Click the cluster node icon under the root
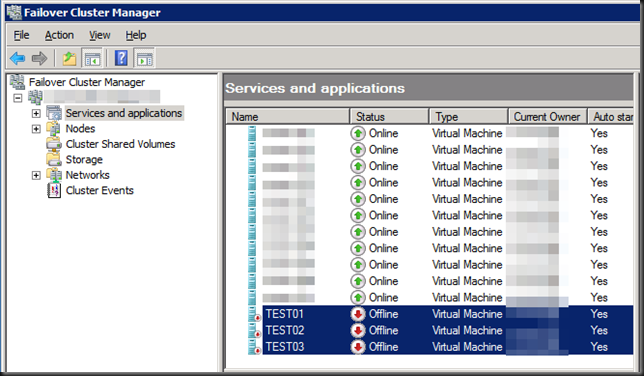 click(x=35, y=97)
